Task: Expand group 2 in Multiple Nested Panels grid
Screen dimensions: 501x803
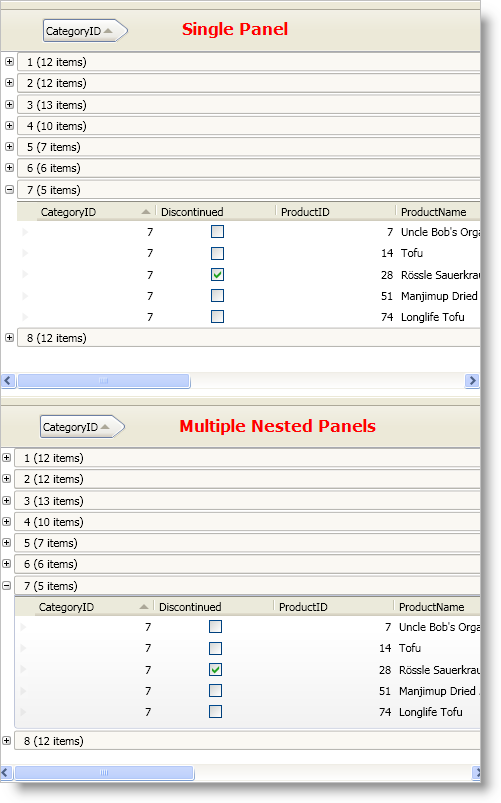Action: 7,478
